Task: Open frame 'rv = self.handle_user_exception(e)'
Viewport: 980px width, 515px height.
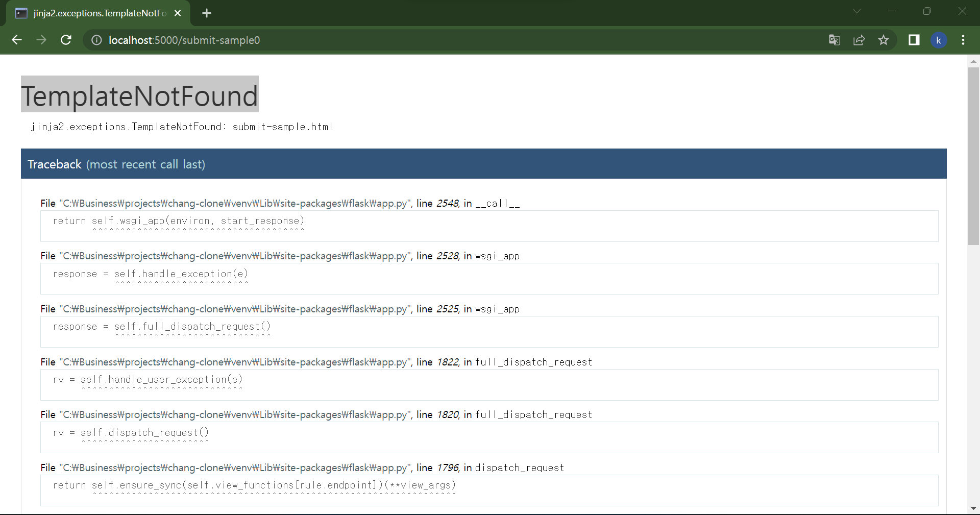Action: click(489, 385)
